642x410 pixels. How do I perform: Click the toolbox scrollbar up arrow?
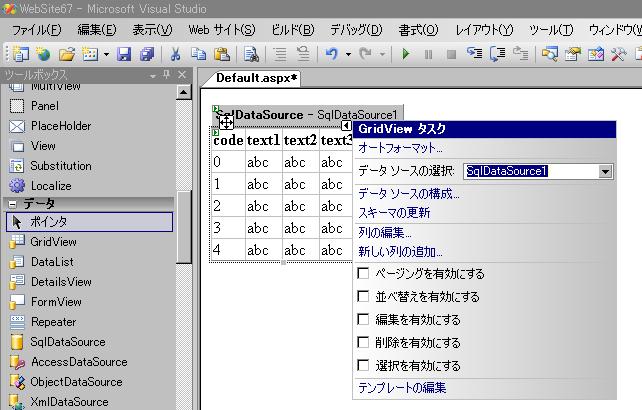pyautogui.click(x=183, y=92)
